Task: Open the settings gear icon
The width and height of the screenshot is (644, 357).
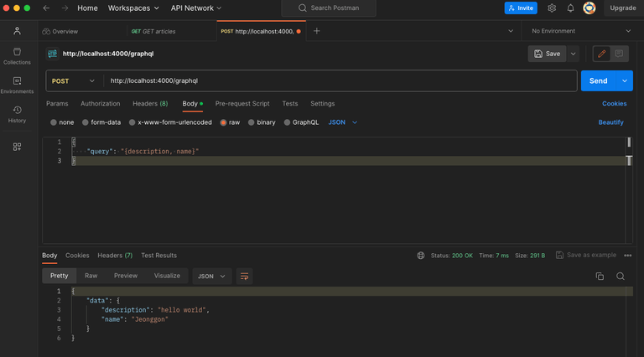Action: pyautogui.click(x=552, y=8)
